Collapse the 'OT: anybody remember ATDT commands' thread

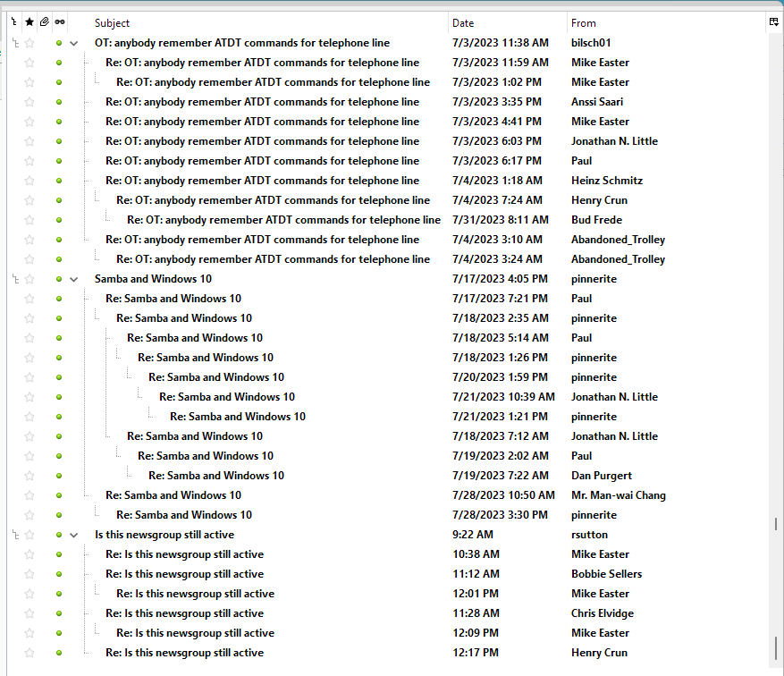[x=74, y=44]
